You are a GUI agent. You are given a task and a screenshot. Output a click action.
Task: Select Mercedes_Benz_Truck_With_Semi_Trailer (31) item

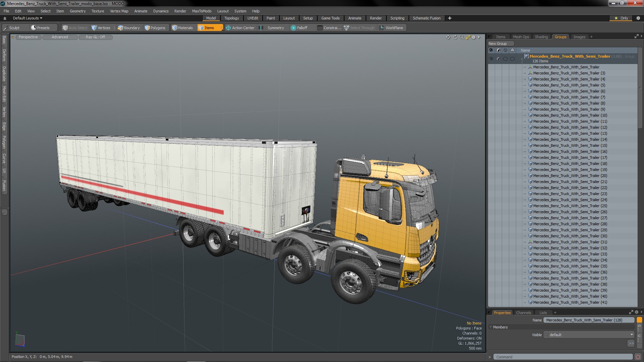pos(570,242)
